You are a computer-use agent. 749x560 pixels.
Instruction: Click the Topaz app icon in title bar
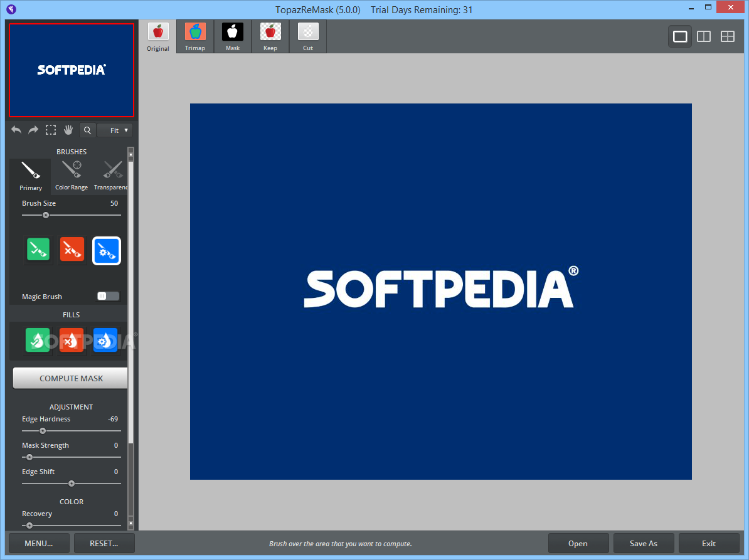(x=11, y=9)
